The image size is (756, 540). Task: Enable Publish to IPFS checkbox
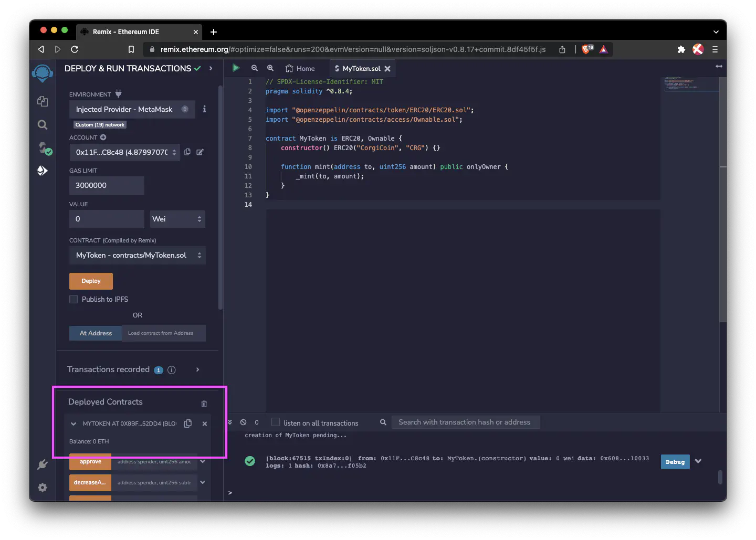tap(73, 299)
